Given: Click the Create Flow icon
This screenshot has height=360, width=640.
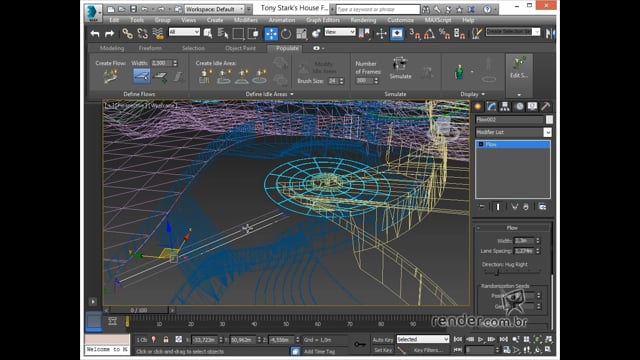Looking at the screenshot, I should (x=110, y=76).
